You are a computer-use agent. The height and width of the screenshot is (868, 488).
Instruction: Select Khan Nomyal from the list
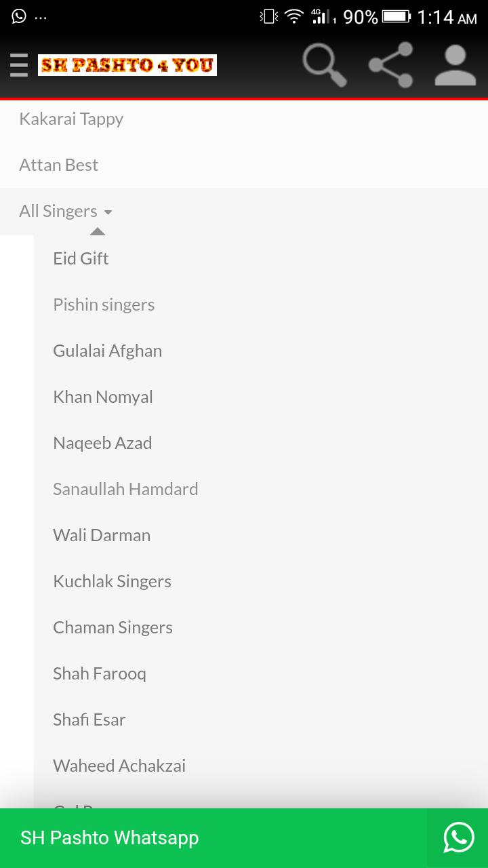[x=103, y=397]
